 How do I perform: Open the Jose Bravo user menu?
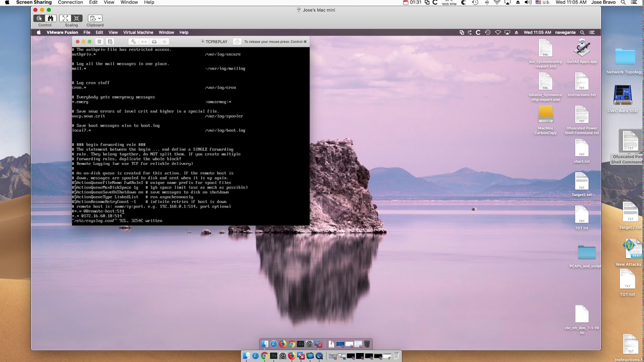(603, 3)
